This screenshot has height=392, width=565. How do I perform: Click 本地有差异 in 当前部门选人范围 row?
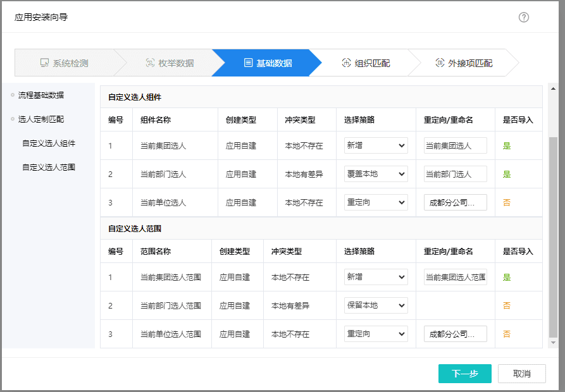pos(290,305)
